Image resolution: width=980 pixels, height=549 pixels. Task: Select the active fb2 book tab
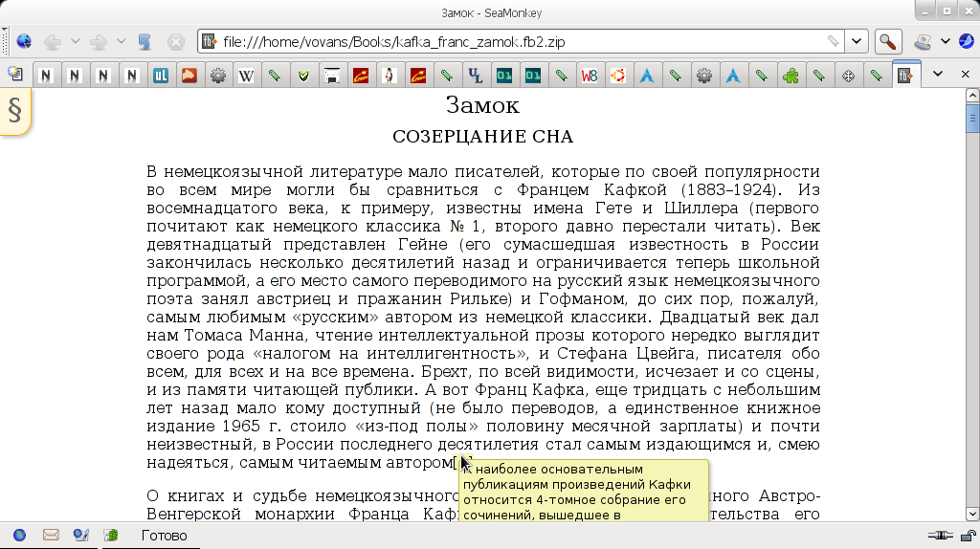click(905, 75)
